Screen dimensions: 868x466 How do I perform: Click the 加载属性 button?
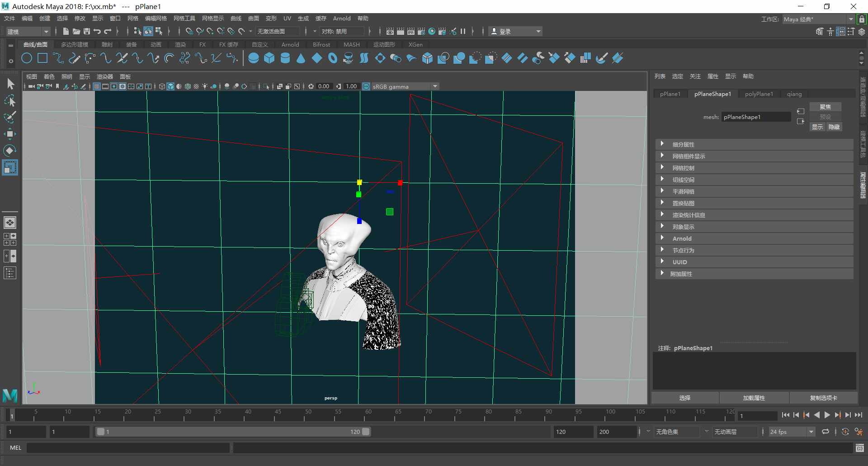754,398
